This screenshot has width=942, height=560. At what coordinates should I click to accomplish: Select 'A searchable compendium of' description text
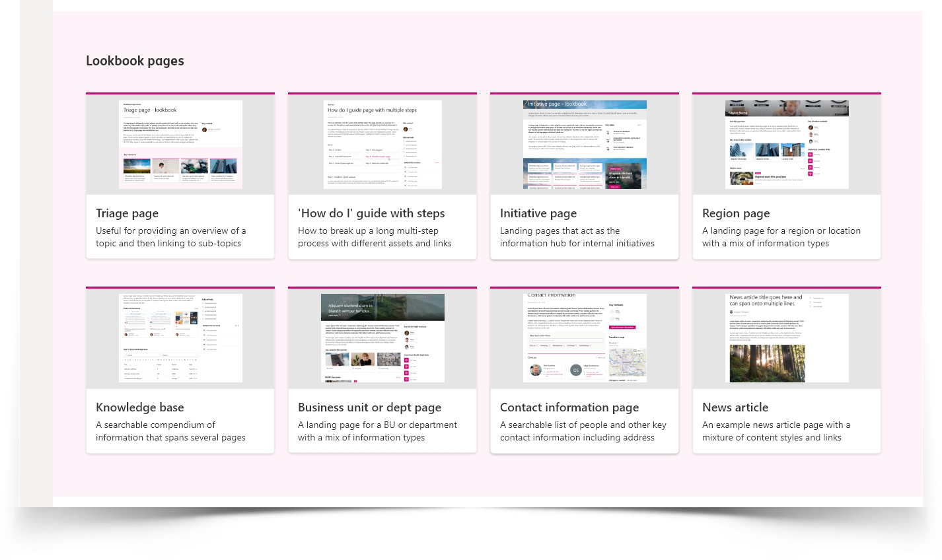pos(170,431)
